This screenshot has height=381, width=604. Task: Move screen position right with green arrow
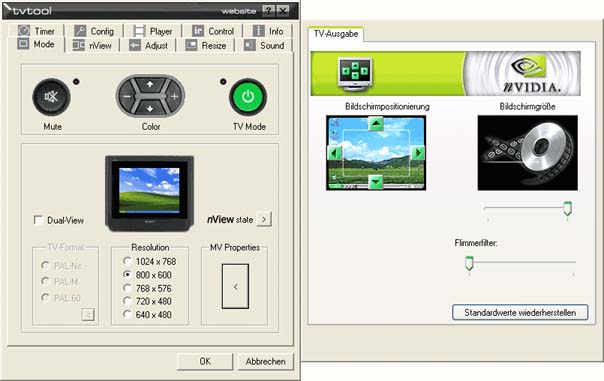pos(418,153)
